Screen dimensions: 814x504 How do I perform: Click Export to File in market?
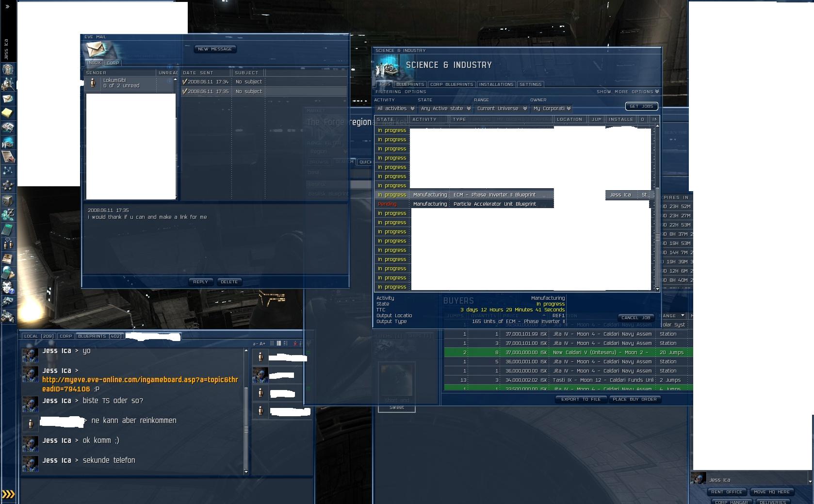581,399
